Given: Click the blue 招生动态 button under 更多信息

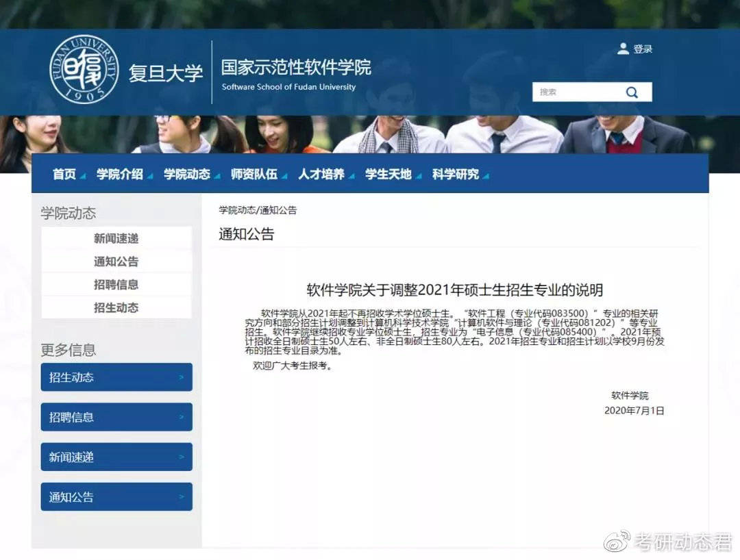Looking at the screenshot, I should [x=116, y=377].
